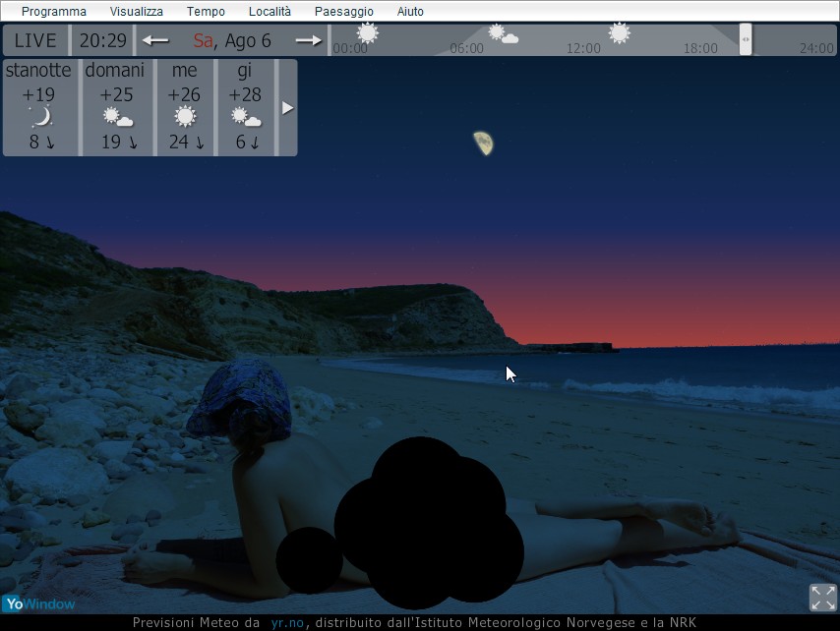The width and height of the screenshot is (840, 631).
Task: Click the wind value 19 under domani
Action: point(111,142)
